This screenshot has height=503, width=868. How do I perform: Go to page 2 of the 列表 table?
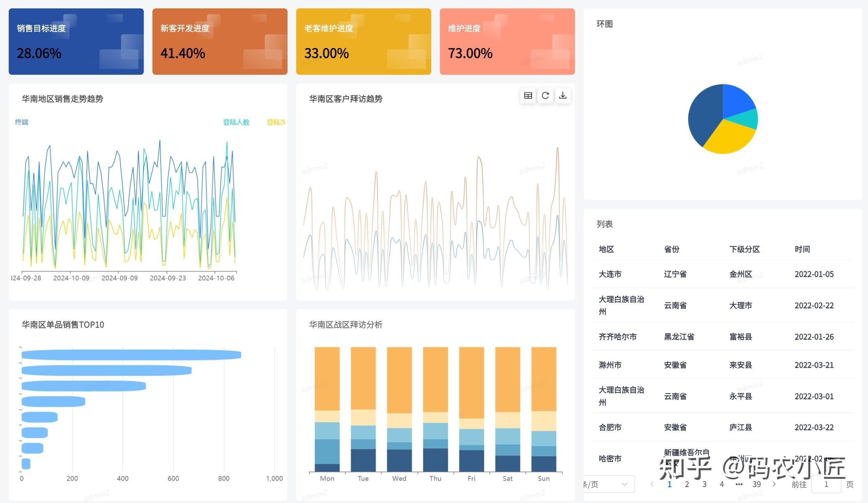click(x=687, y=484)
